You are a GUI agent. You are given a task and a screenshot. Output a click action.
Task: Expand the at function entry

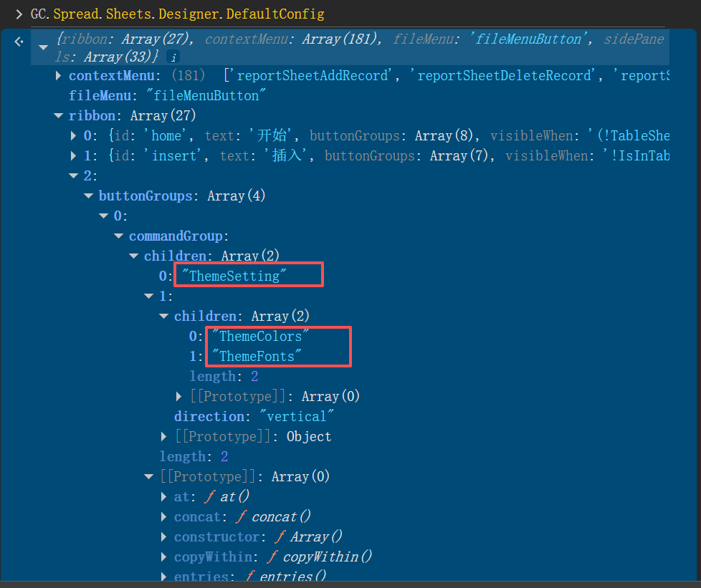coord(163,497)
